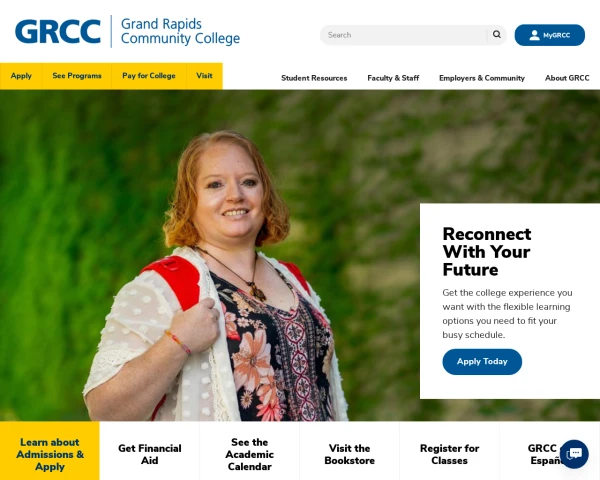Click the MyGRCC user button
Viewport: 600px width, 480px height.
[x=549, y=35]
